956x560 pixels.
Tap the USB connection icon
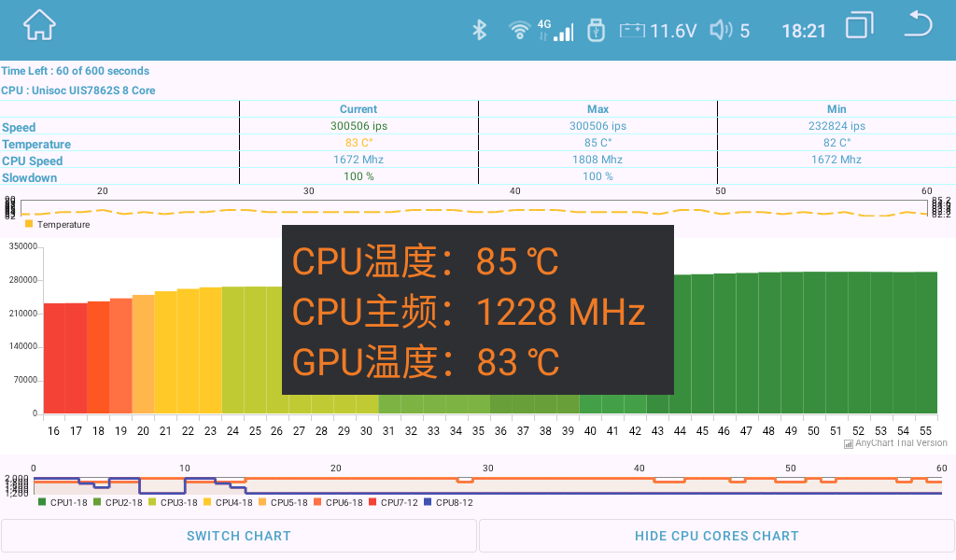pos(597,30)
